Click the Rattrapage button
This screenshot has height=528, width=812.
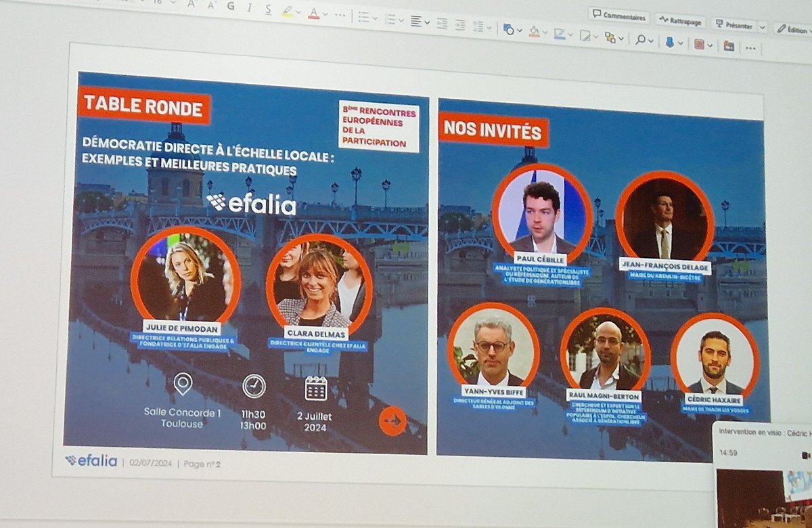(x=680, y=21)
